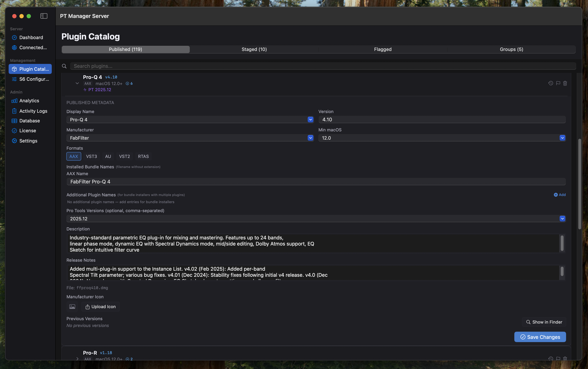Image resolution: width=588 pixels, height=369 pixels.
Task: Click the Pro-Q 4 v4.10 version label
Action: pos(111,77)
